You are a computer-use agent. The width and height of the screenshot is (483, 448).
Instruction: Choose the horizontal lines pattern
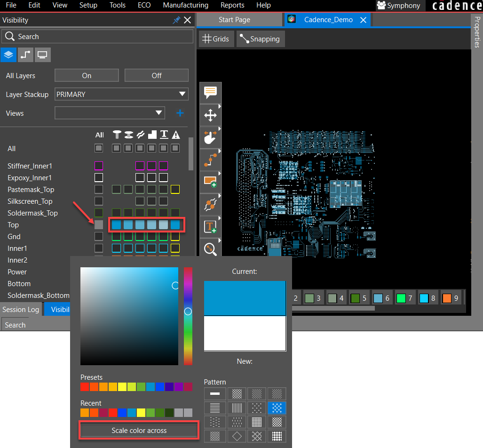[215, 408]
